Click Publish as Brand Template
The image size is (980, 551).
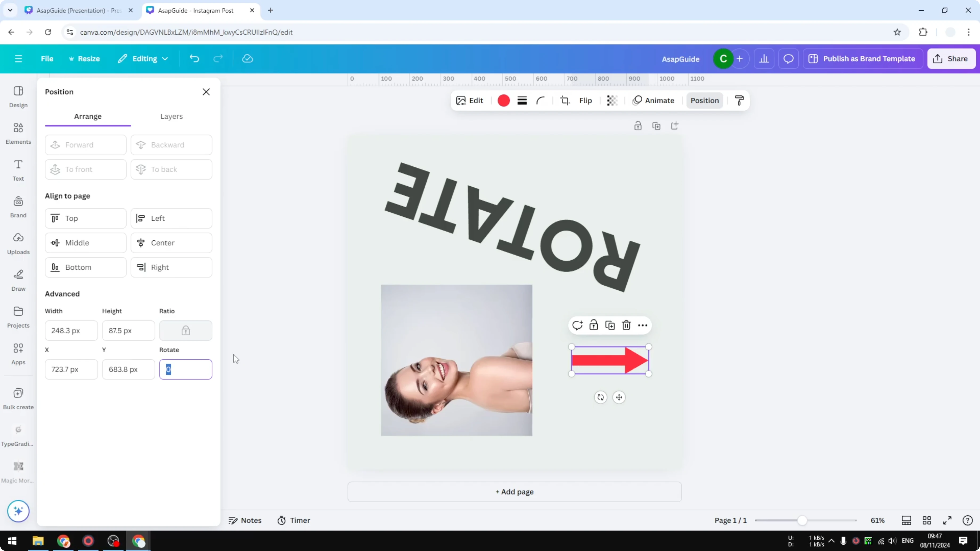click(x=863, y=59)
